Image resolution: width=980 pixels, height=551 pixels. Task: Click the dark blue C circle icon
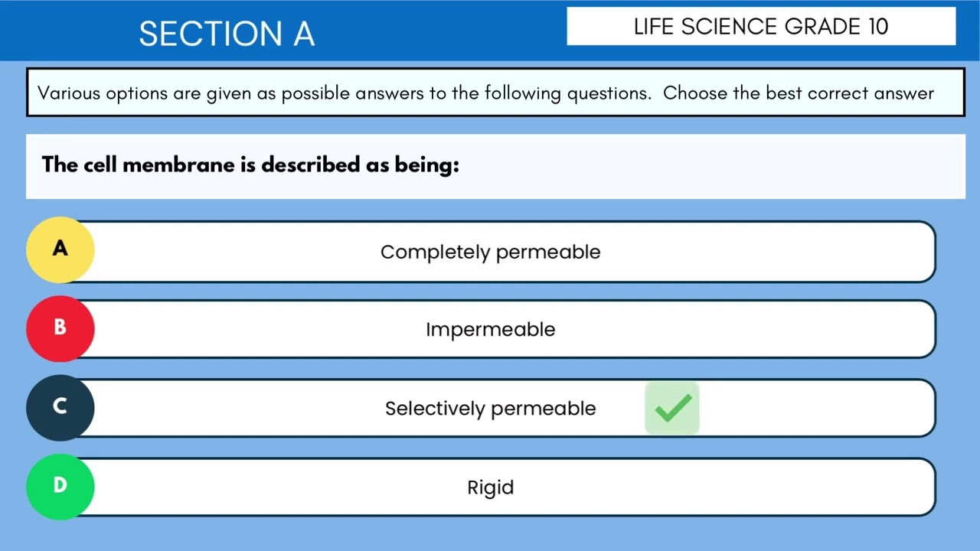[60, 407]
